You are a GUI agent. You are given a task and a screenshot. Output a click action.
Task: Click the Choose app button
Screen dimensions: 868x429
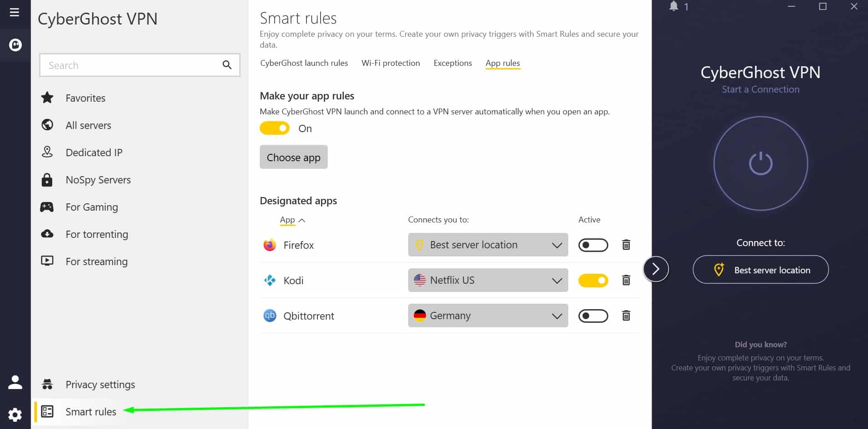(293, 157)
